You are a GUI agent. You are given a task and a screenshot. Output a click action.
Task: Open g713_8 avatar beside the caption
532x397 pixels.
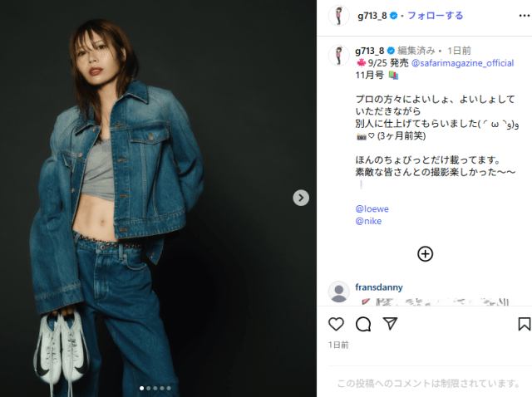tap(338, 55)
